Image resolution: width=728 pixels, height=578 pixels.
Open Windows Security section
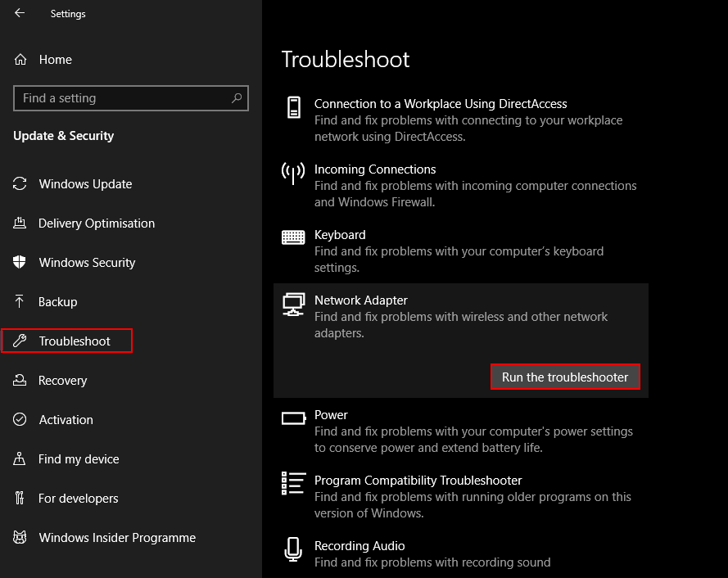[x=87, y=263]
